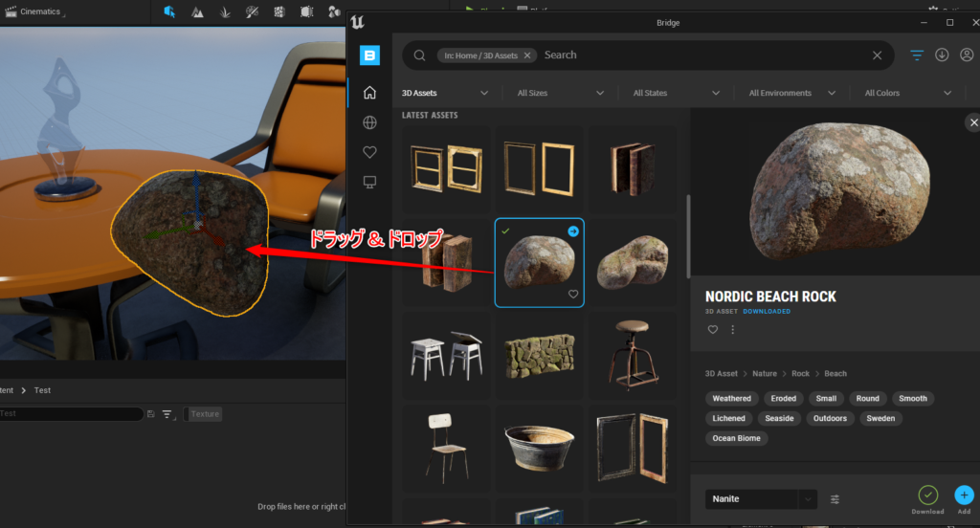Toggle the Texture filter in Content Browser
The image size is (980, 528).
(203, 414)
